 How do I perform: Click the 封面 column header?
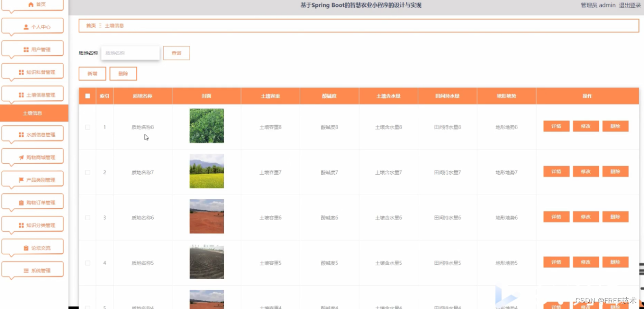[207, 96]
